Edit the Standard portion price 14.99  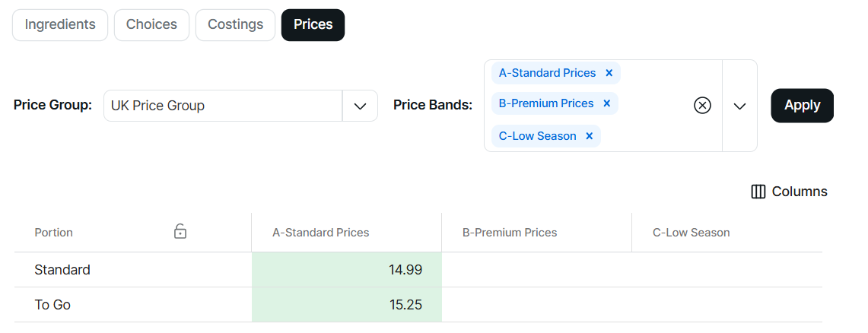click(347, 270)
